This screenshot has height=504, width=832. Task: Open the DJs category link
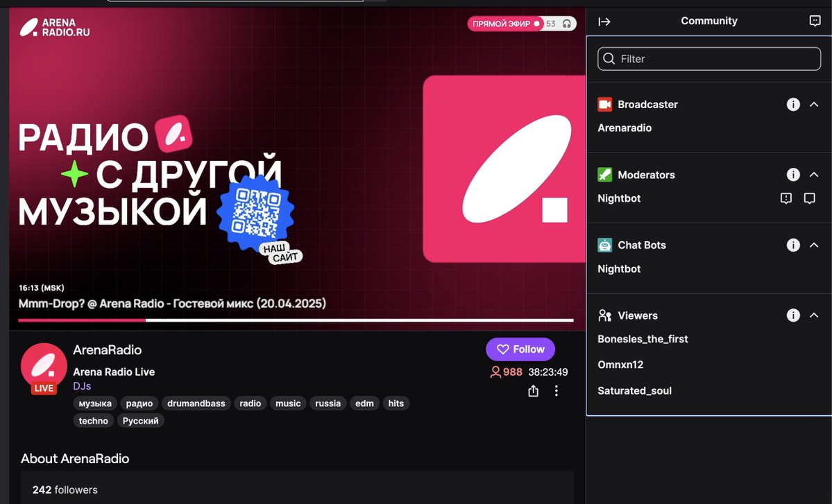[82, 386]
